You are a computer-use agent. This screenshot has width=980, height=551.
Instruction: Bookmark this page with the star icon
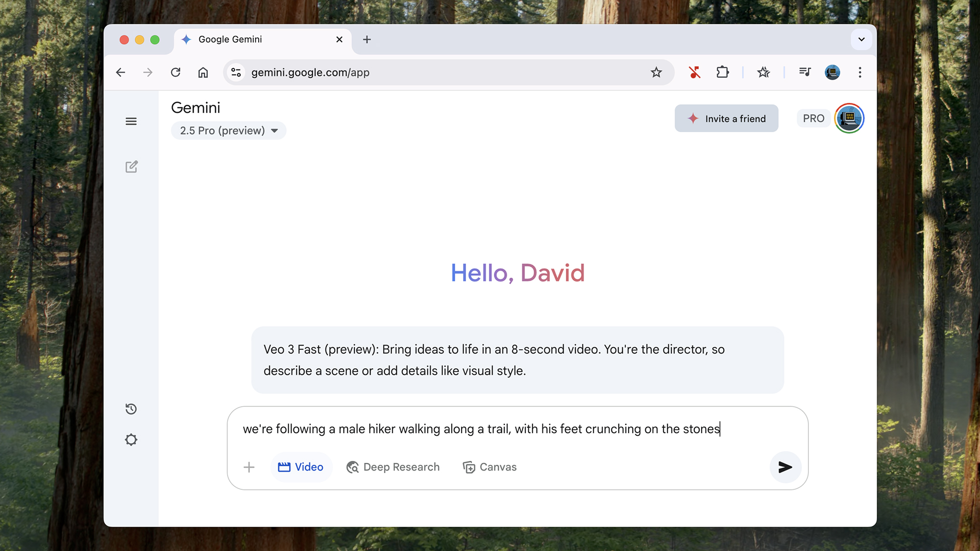pyautogui.click(x=656, y=72)
